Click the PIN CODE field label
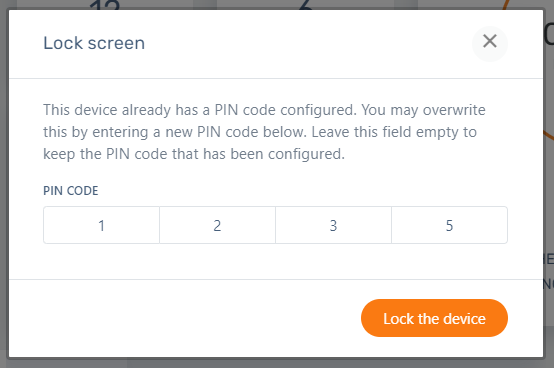 [x=71, y=191]
